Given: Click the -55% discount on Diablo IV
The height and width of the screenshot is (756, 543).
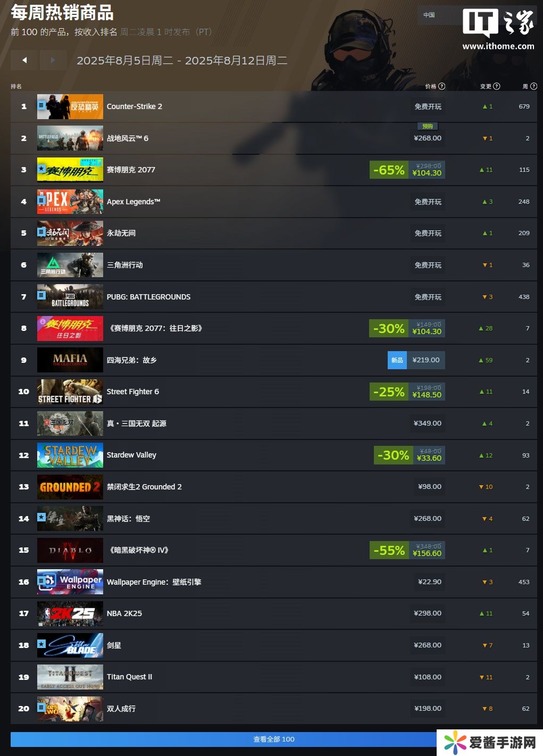Looking at the screenshot, I should coord(389,550).
